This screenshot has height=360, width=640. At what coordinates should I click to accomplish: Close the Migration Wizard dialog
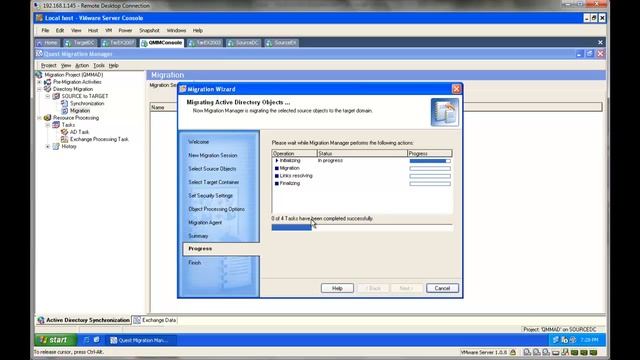pos(456,89)
